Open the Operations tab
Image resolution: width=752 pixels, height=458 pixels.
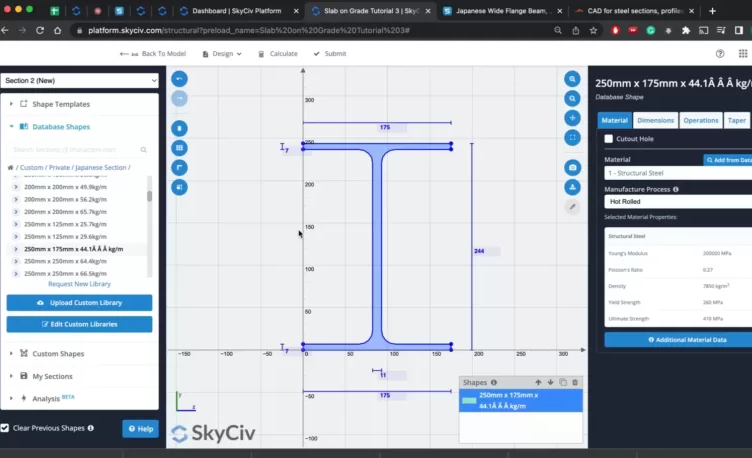click(x=701, y=120)
